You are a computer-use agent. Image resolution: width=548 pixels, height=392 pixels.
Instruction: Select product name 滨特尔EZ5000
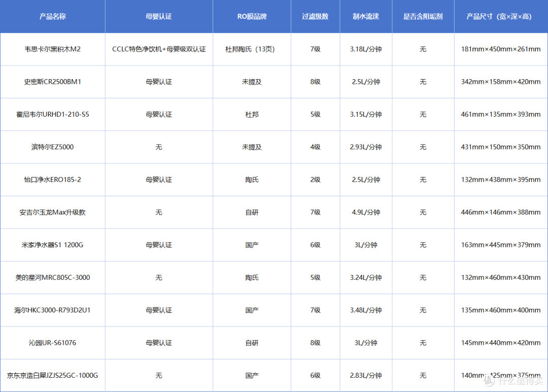(x=52, y=147)
